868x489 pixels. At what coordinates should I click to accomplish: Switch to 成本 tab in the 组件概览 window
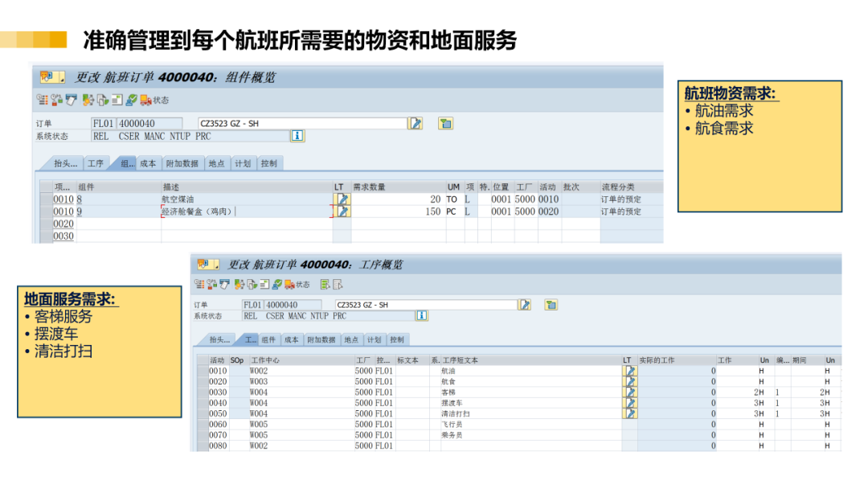point(148,163)
